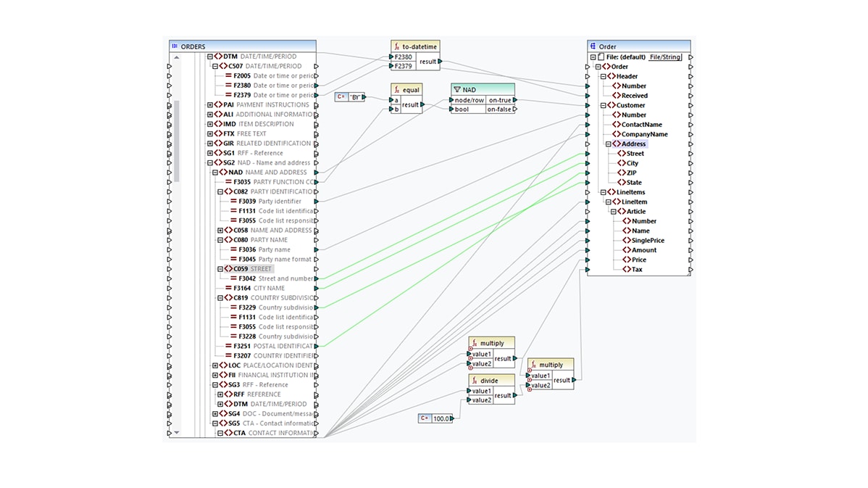Expand the PAI PAYMENT INSTRUCTIONS node
This screenshot has height=488, width=868.
tap(210, 104)
